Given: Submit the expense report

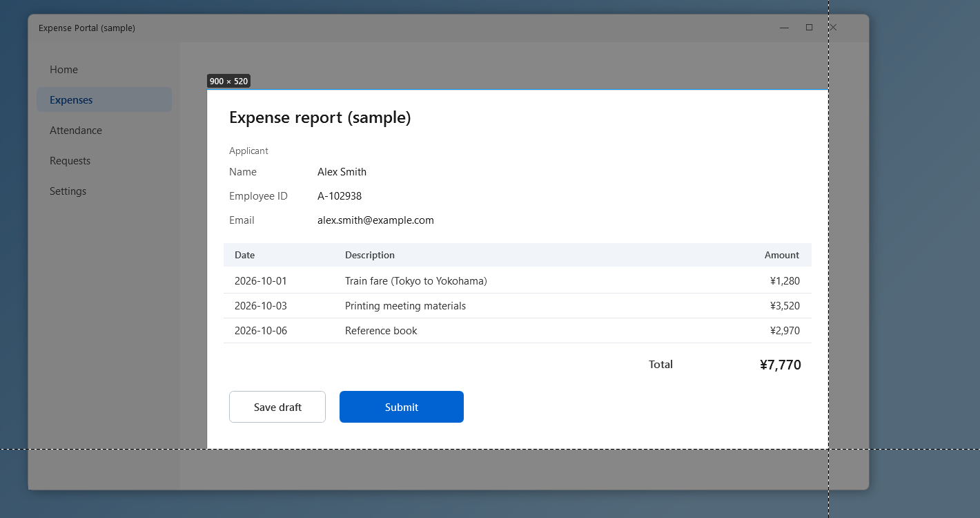Looking at the screenshot, I should coord(402,407).
